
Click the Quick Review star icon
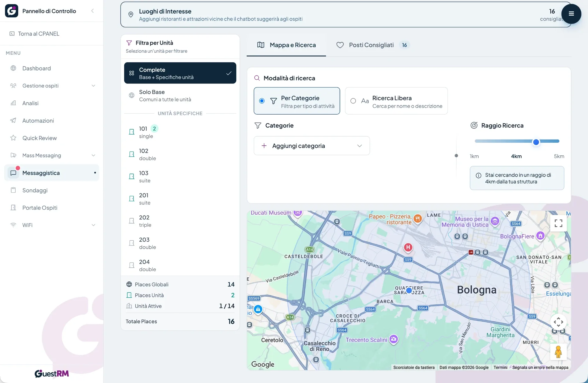pyautogui.click(x=13, y=138)
